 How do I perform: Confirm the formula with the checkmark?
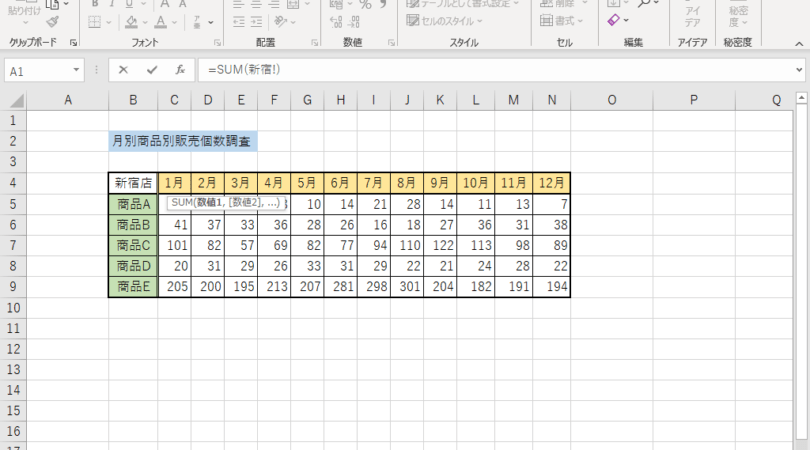pos(152,70)
